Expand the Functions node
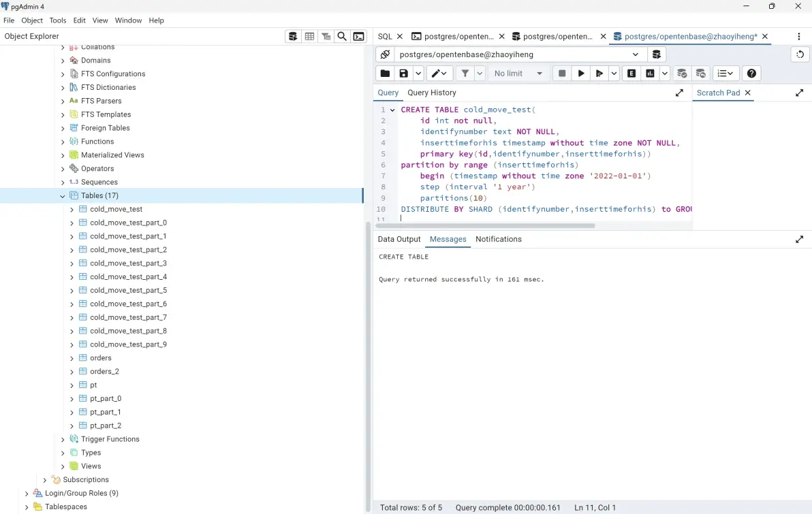This screenshot has height=514, width=812. (63, 142)
